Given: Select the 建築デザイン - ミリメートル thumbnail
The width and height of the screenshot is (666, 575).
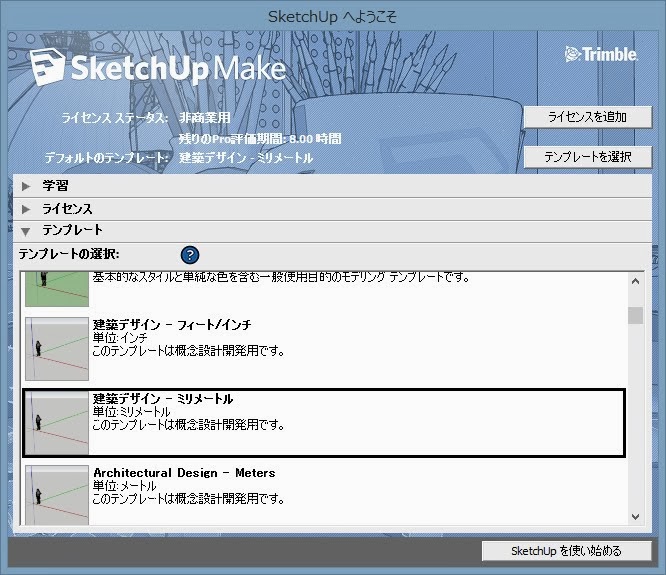Looking at the screenshot, I should pos(57,423).
